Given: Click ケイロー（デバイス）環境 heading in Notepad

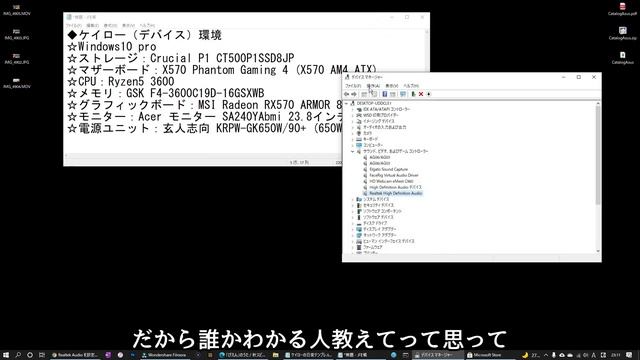Looking at the screenshot, I should tap(144, 35).
